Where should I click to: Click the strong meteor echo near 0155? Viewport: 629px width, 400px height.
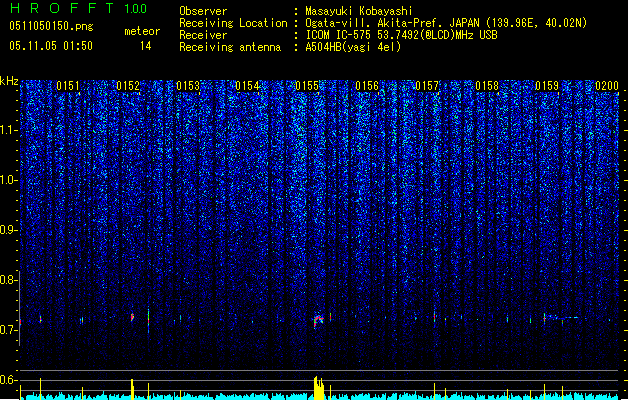[318, 320]
